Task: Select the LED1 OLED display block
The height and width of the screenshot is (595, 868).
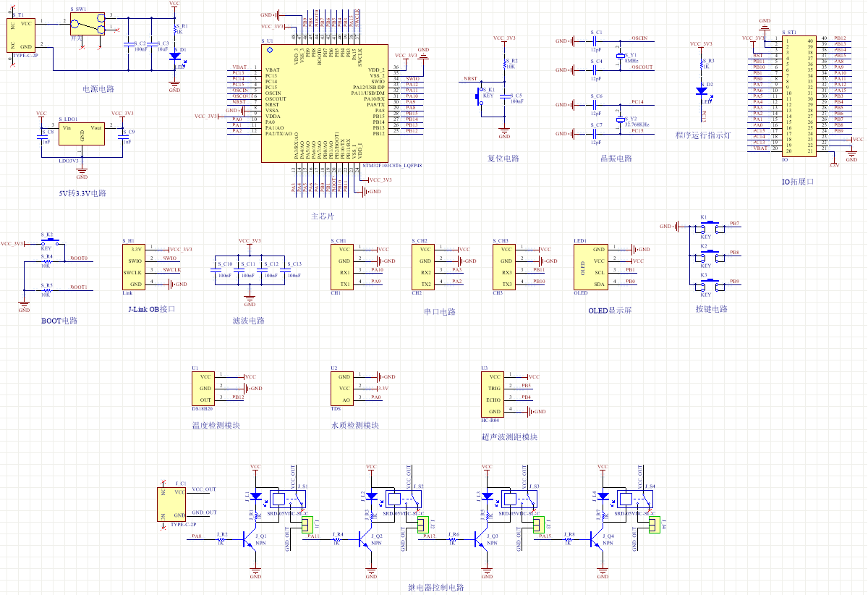Action: 592,266
